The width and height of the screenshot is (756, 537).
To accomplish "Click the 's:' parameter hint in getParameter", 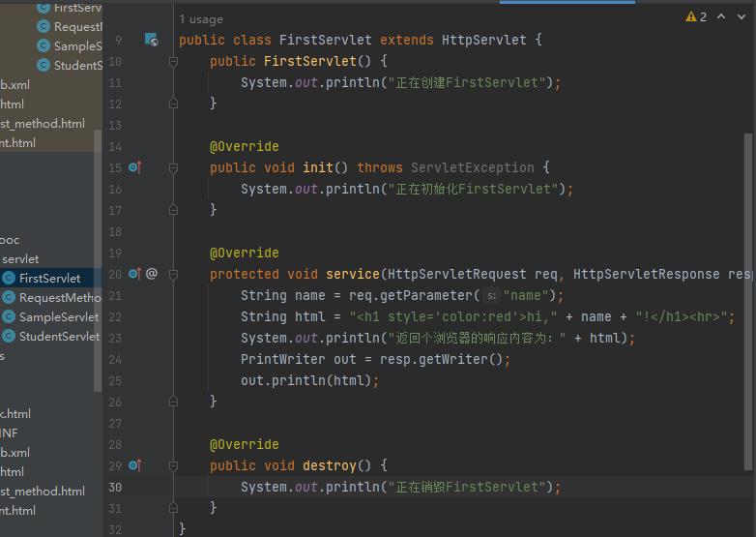I will point(490,296).
